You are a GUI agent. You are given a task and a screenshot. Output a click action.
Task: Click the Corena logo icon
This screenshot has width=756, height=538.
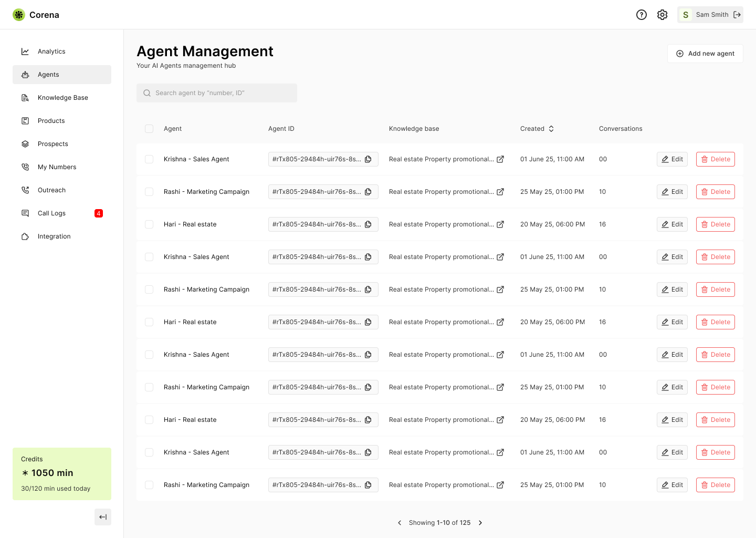[19, 15]
